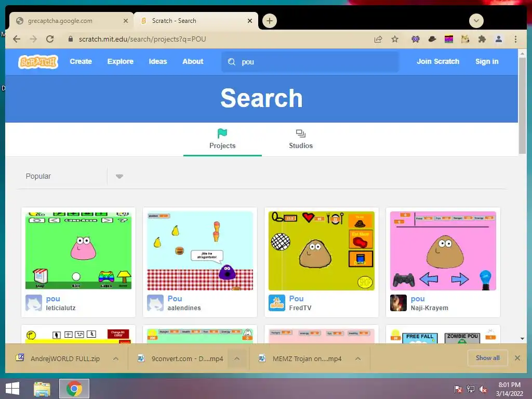
Task: Click leticialutz's default avatar icon
Action: [34, 303]
